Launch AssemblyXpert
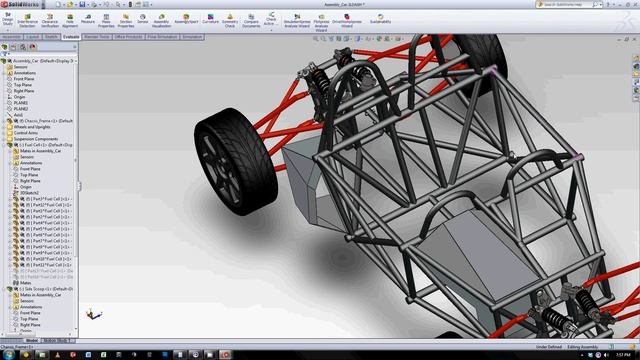This screenshot has height=360, width=640. (186, 19)
